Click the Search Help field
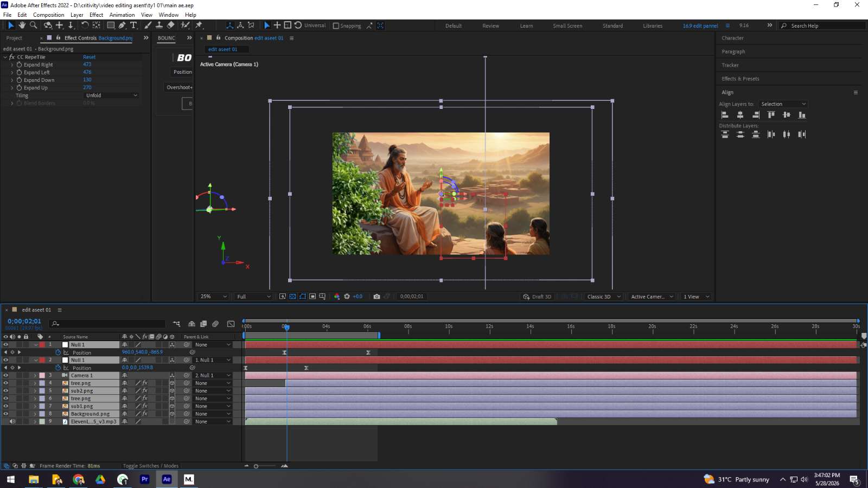Image resolution: width=868 pixels, height=488 pixels. [822, 25]
